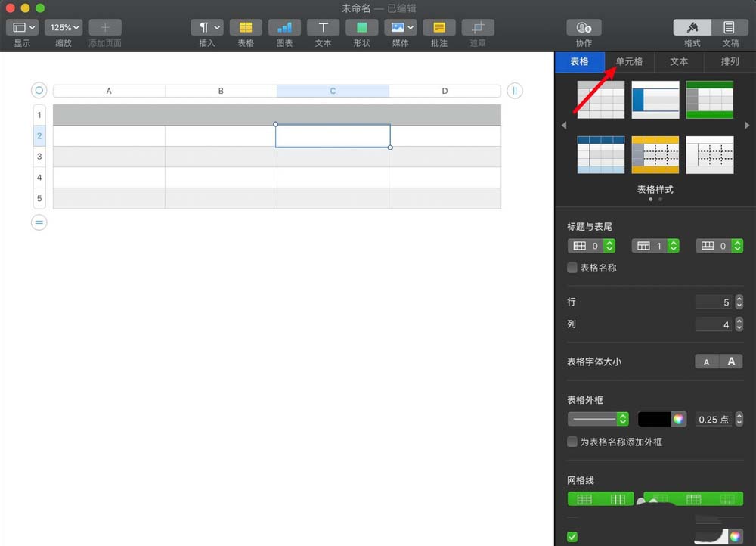
Task: Check 为表格名称添加外框 option
Action: coord(572,442)
